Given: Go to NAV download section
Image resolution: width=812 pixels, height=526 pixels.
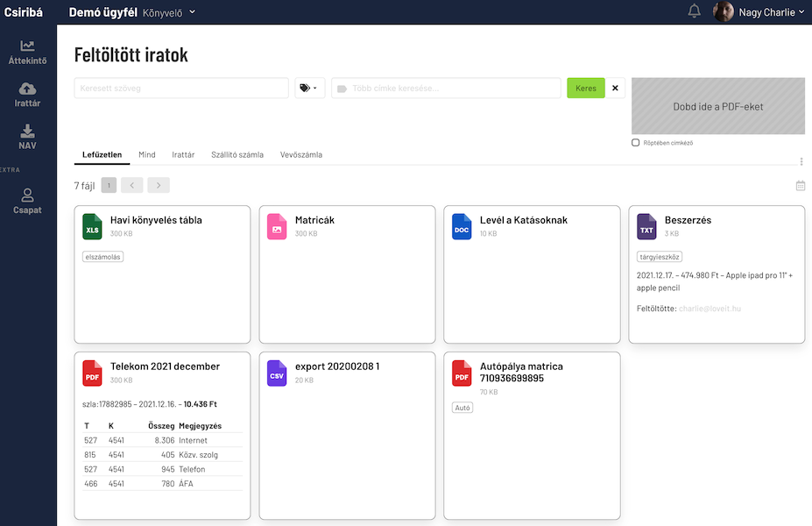Looking at the screenshot, I should point(27,137).
